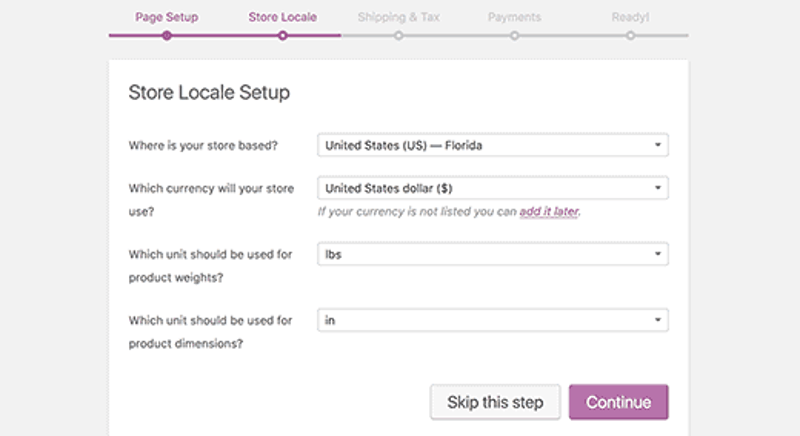The width and height of the screenshot is (800, 436).
Task: Click the Shipping & Tax step circle marker
Action: click(398, 36)
